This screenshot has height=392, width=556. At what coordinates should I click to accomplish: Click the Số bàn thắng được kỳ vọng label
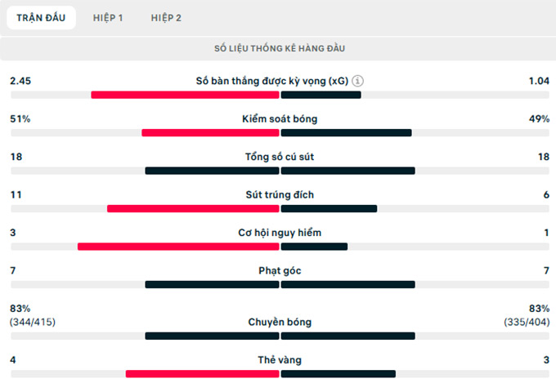(272, 81)
